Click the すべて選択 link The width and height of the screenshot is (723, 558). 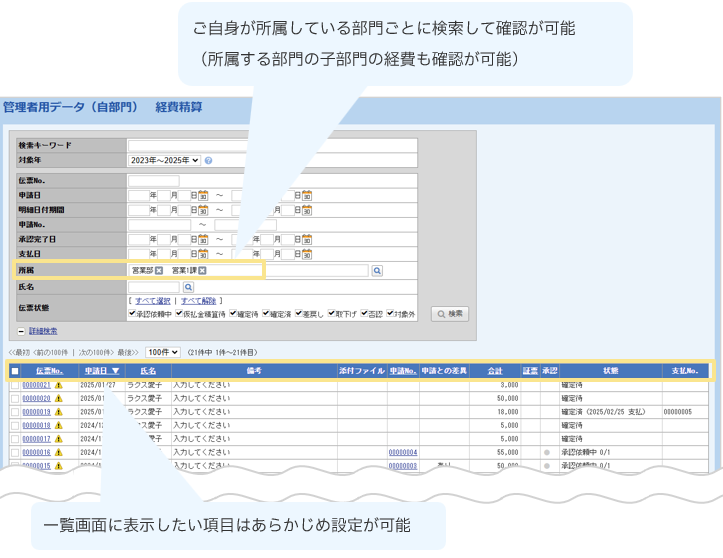coord(152,300)
